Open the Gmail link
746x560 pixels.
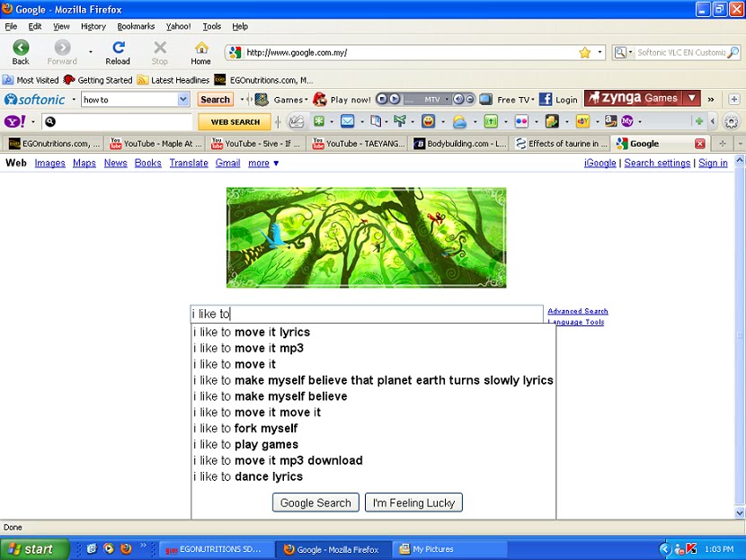[228, 164]
